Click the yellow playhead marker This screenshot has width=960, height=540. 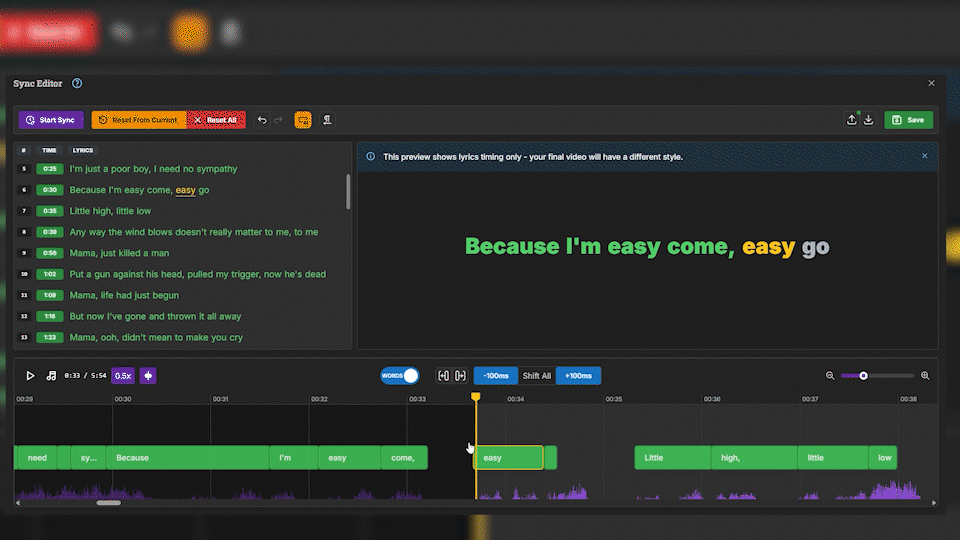[x=476, y=397]
